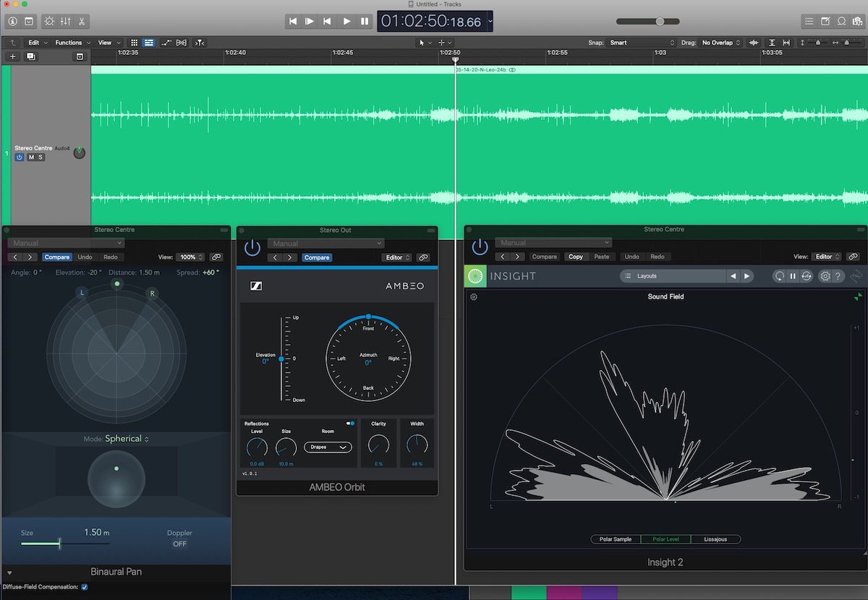Open the View menu in Tracks toolbar
This screenshot has height=600, width=868.
click(109, 43)
